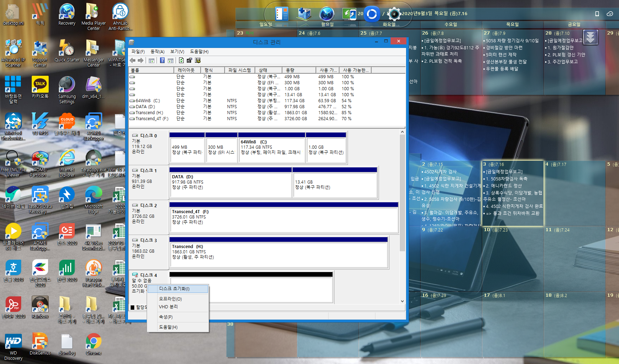619x364 pixels.
Task: Sort by the 레이아웃 column header
Action: pos(187,70)
